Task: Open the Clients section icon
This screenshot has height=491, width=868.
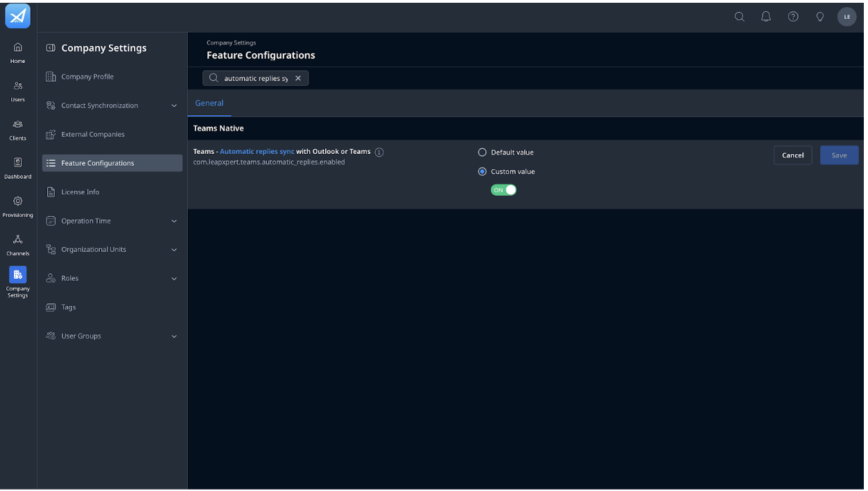Action: click(18, 124)
